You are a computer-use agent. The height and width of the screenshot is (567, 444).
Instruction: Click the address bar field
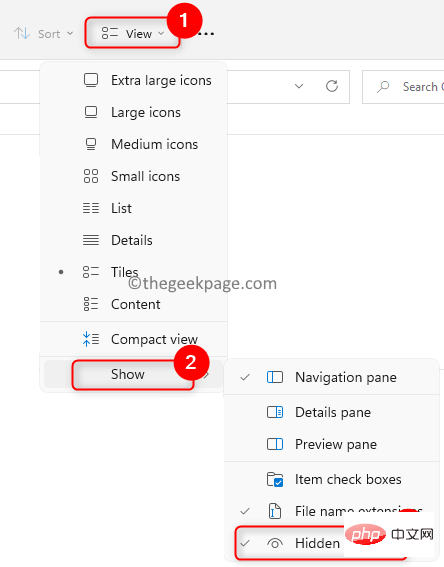point(175,87)
